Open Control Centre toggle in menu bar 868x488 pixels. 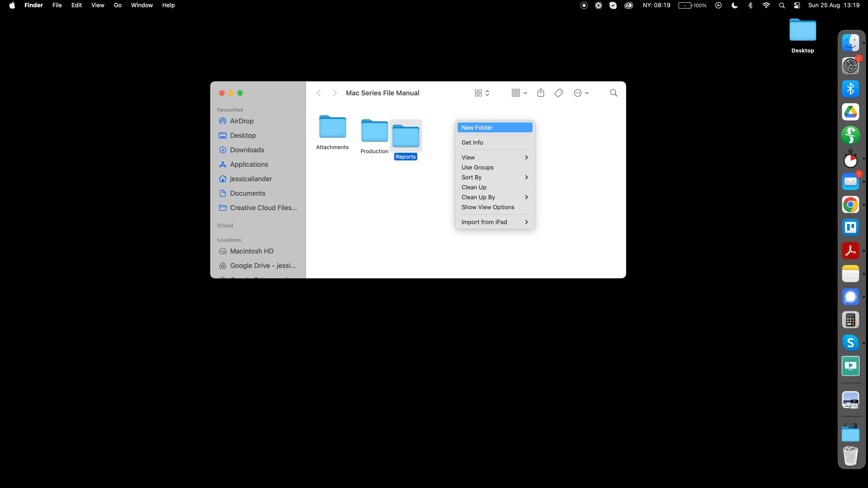(x=797, y=5)
